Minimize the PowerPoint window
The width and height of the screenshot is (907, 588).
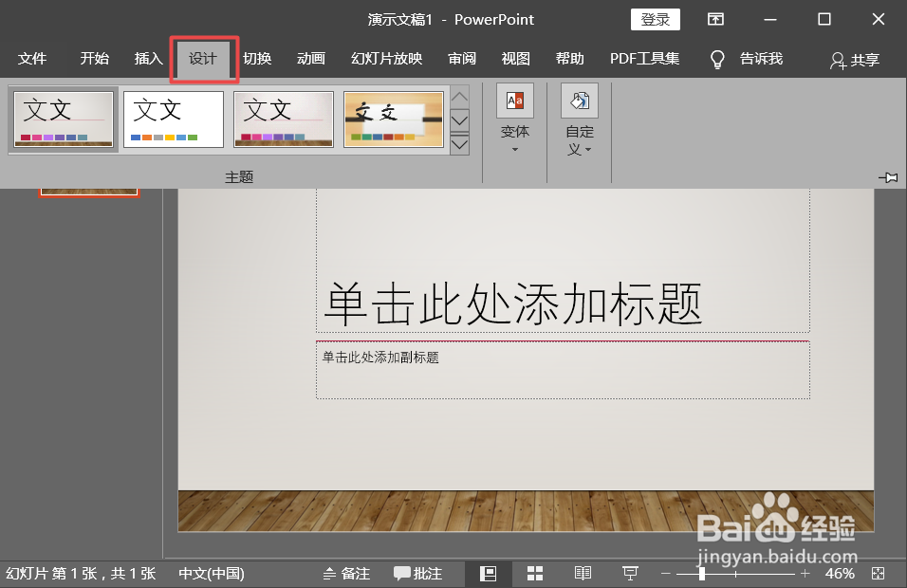tap(770, 19)
